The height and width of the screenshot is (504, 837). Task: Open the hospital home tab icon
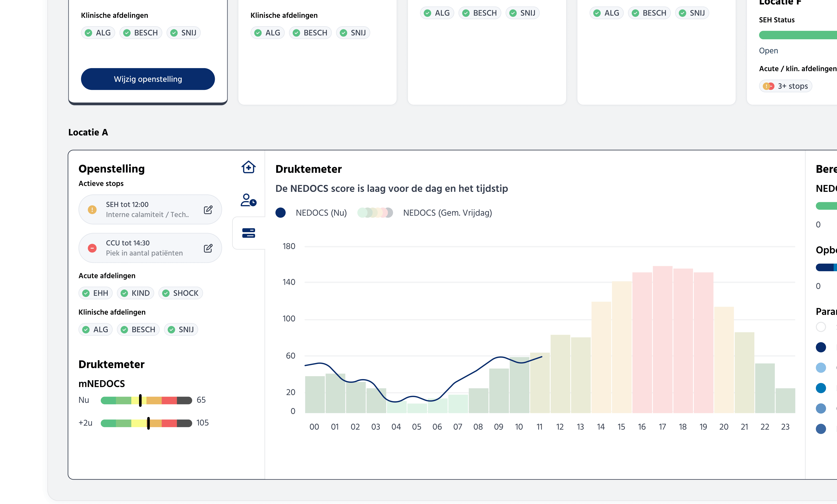pos(248,167)
